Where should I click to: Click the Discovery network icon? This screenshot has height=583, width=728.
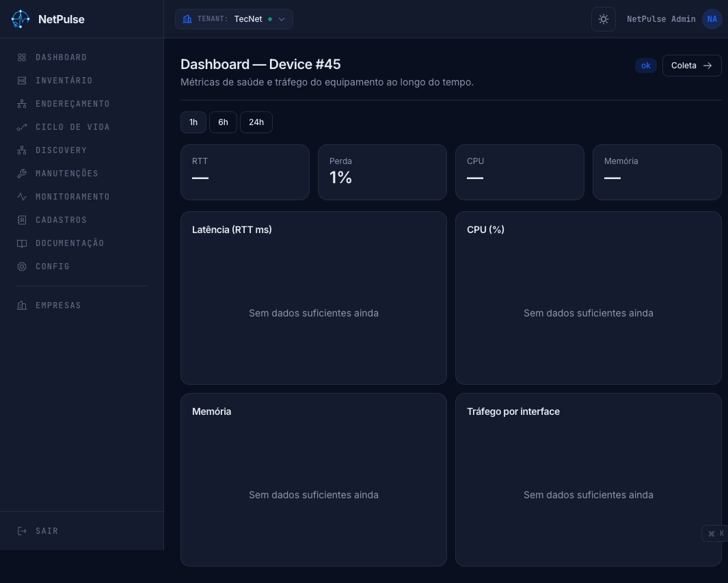(22, 150)
